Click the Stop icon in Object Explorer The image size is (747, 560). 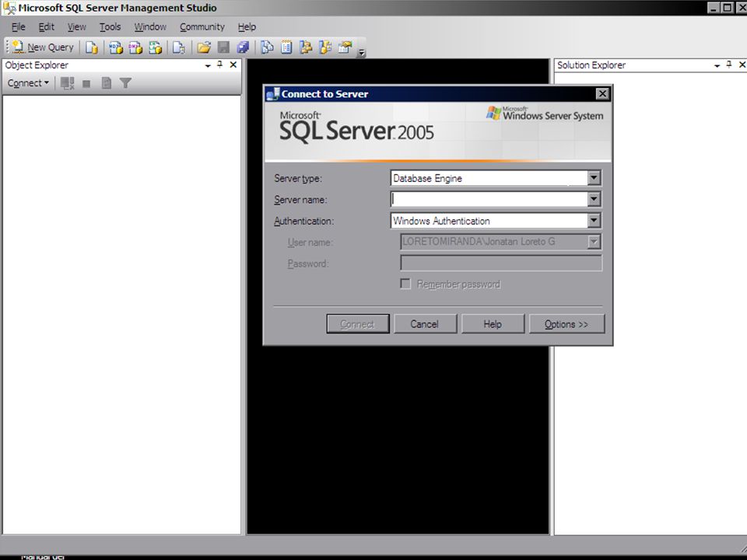point(86,84)
